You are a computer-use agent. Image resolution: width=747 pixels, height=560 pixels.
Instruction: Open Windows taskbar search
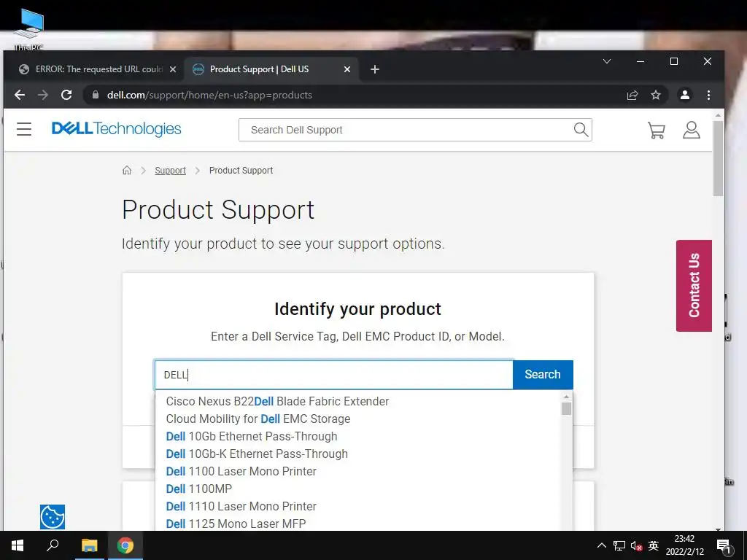[x=53, y=545]
